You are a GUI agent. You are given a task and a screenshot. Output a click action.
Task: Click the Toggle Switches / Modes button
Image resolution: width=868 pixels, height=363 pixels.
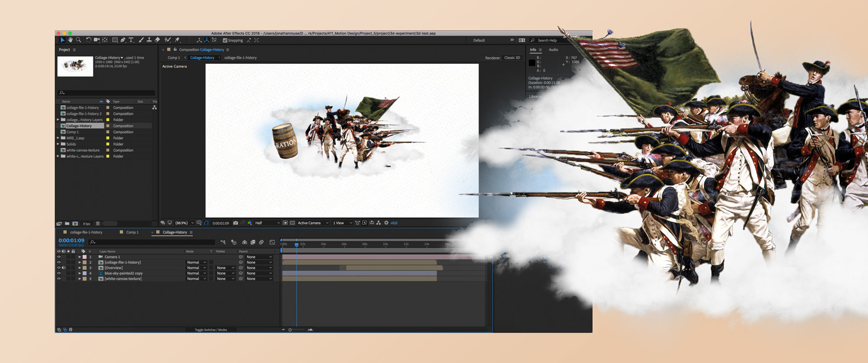tap(211, 330)
